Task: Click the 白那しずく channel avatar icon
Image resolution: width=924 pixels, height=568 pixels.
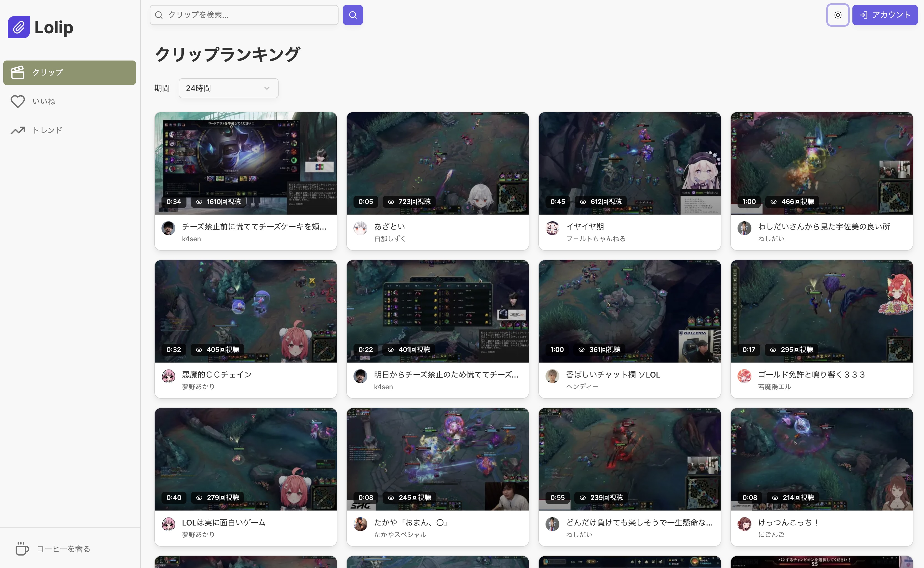Action: click(x=360, y=228)
